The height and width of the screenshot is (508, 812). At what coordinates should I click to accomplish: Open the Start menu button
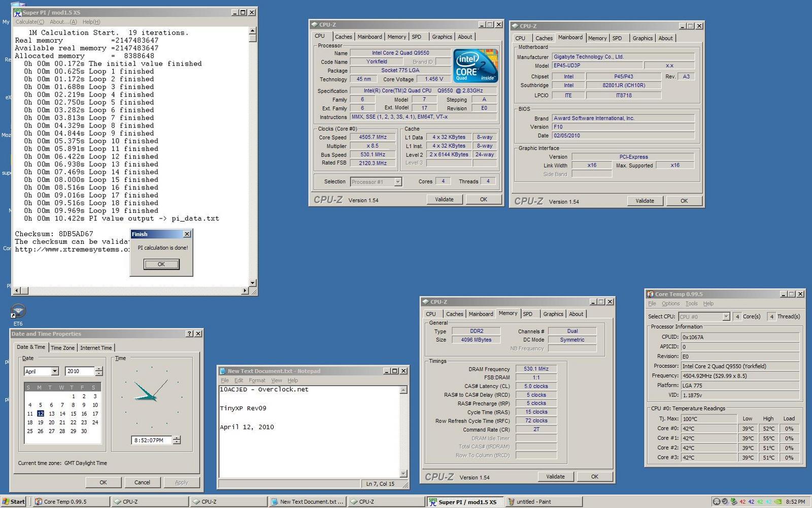[14, 501]
